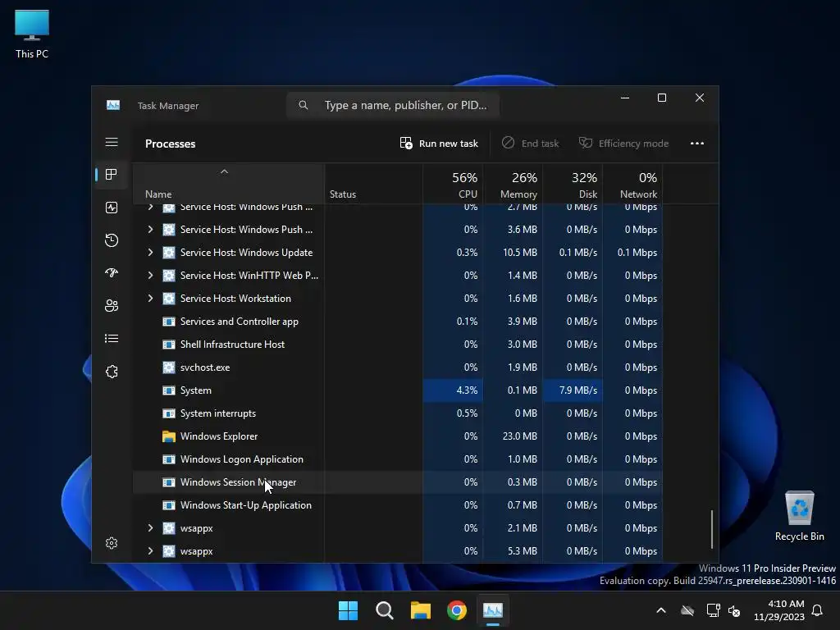Sort by the Memory column header
This screenshot has height=630, width=840.
[x=514, y=184]
